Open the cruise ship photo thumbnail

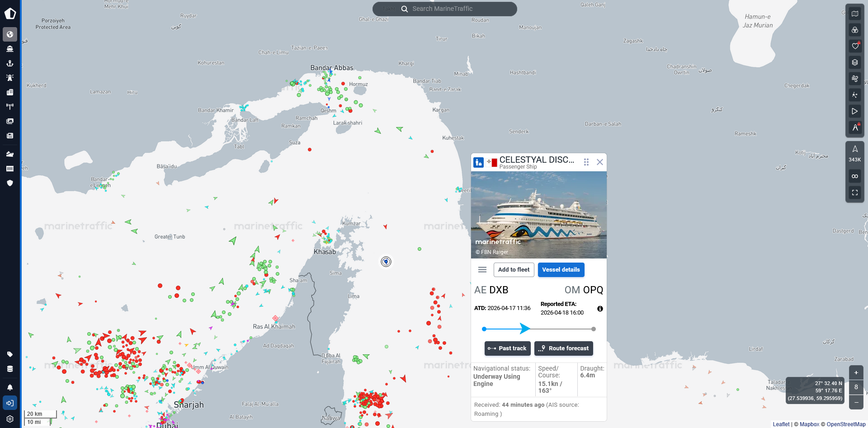tap(539, 215)
